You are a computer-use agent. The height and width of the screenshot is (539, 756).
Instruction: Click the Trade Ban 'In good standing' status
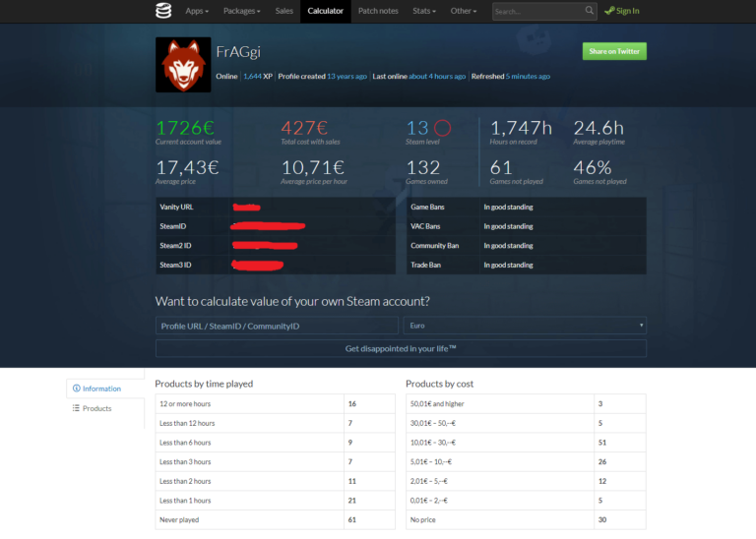coord(508,265)
